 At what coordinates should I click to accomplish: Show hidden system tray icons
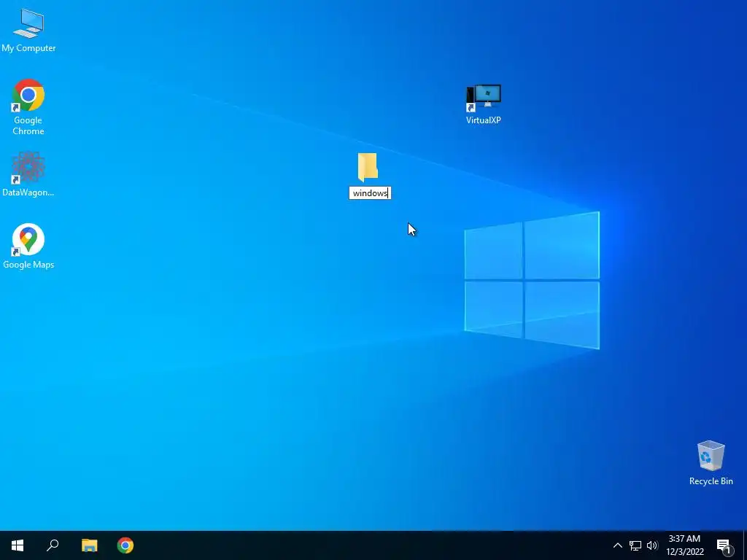pos(617,545)
